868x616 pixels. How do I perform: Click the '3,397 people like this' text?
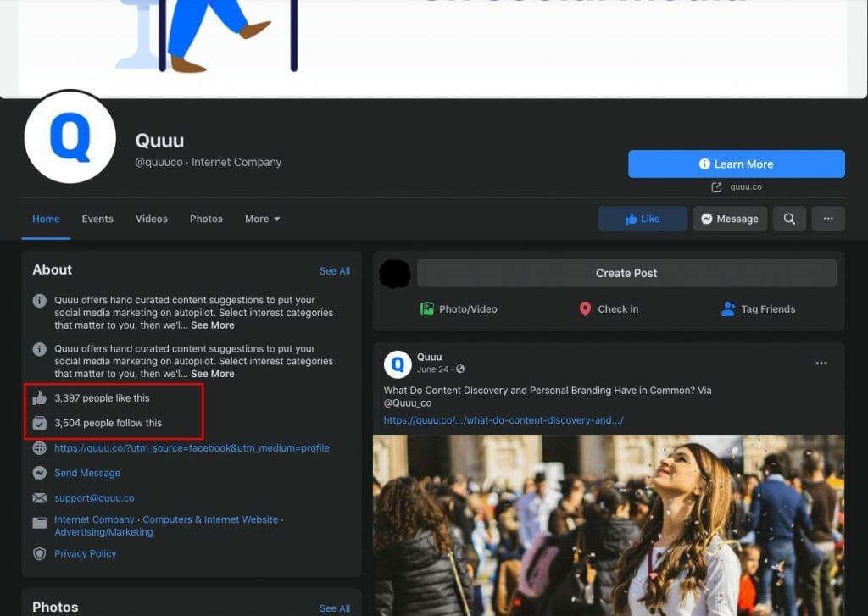[x=102, y=398]
